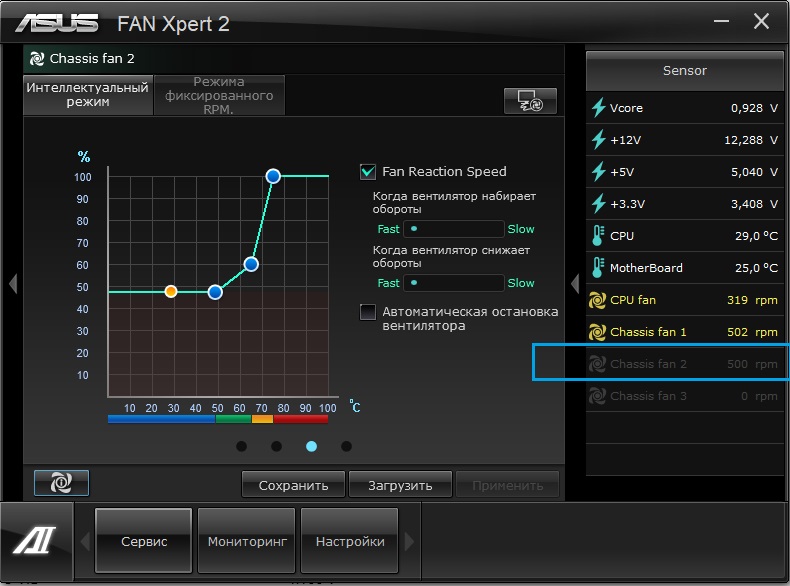Open the Настройки menu
The height and width of the screenshot is (586, 790).
coord(350,541)
